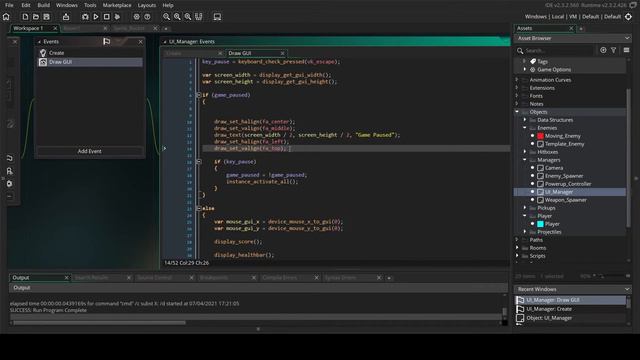Create an executable with the export icon

[x=66, y=17]
